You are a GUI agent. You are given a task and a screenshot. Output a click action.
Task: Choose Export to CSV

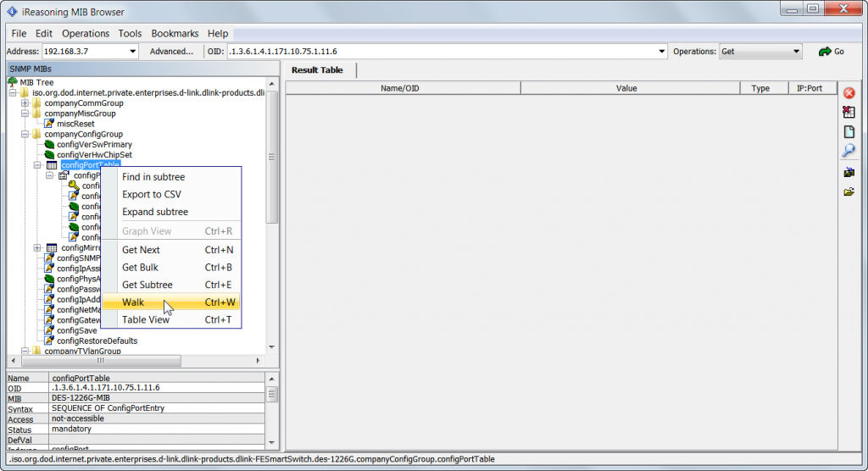(x=171, y=194)
